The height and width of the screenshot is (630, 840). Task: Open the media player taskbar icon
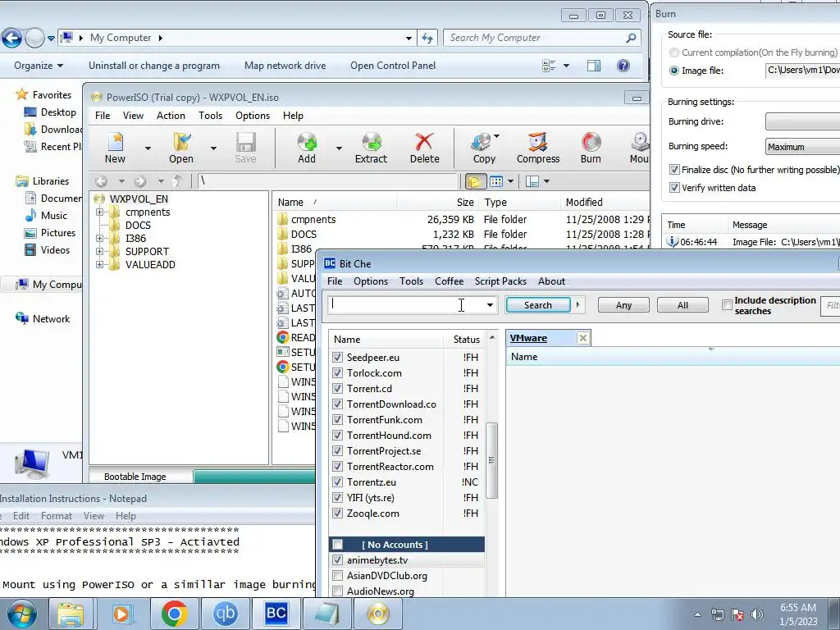pyautogui.click(x=122, y=614)
